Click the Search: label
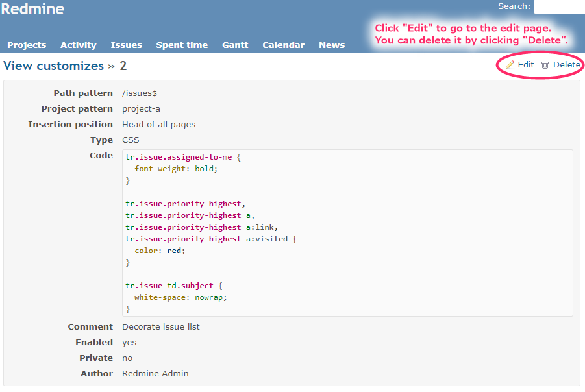Image resolution: width=585 pixels, height=392 pixels. click(x=514, y=6)
